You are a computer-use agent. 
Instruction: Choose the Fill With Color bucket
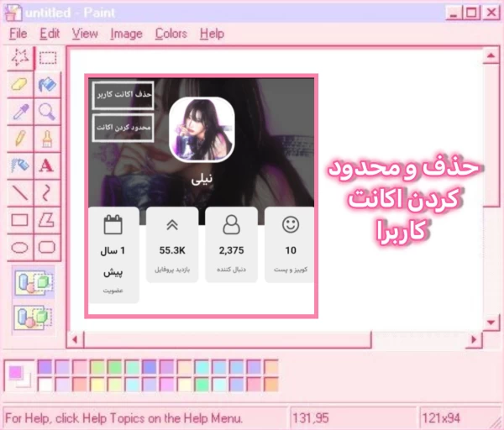tap(48, 84)
